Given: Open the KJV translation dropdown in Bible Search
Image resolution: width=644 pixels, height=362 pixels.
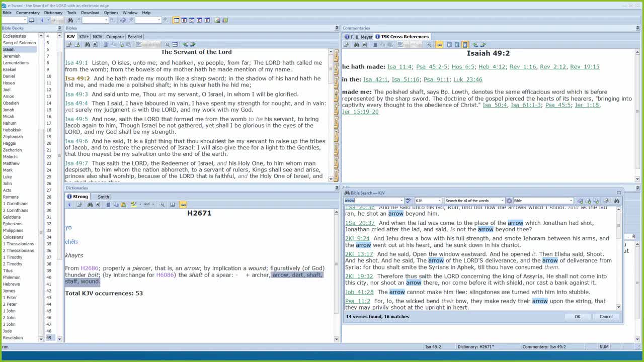Looking at the screenshot, I should click(x=439, y=201).
